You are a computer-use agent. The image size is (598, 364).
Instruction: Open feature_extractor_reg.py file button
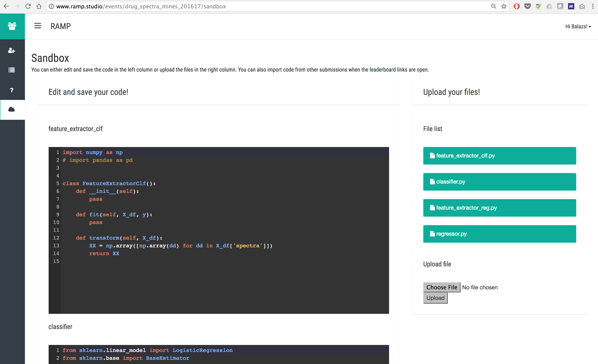(x=499, y=208)
